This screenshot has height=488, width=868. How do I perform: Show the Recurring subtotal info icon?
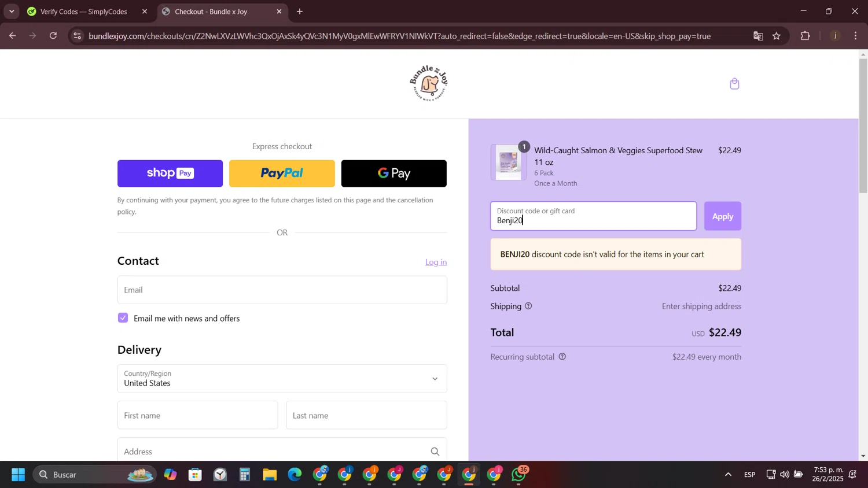point(562,357)
